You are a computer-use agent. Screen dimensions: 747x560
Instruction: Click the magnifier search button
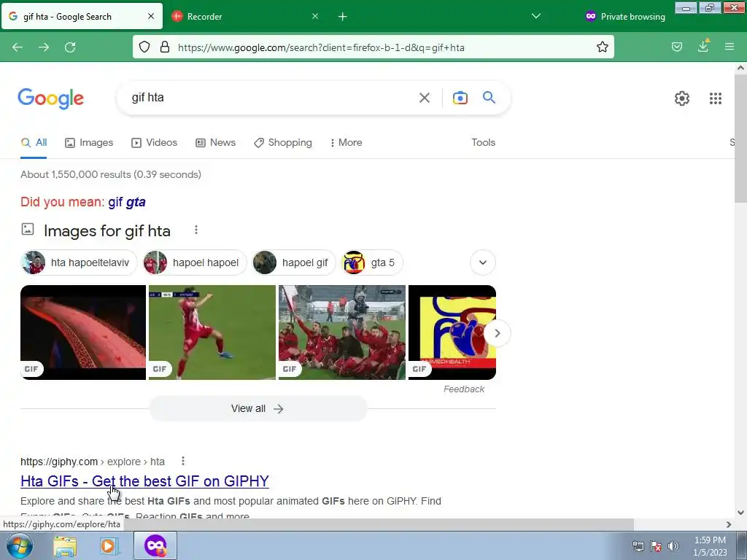point(489,97)
